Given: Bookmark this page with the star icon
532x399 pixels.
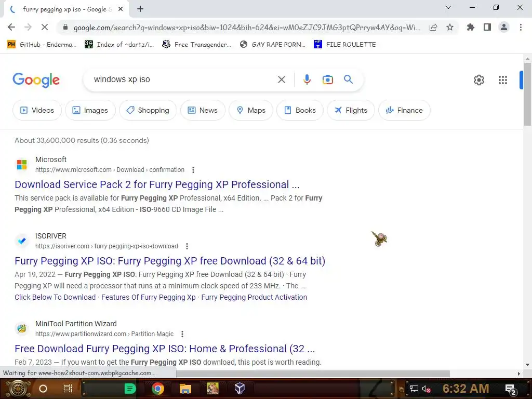Looking at the screenshot, I should click(x=450, y=27).
